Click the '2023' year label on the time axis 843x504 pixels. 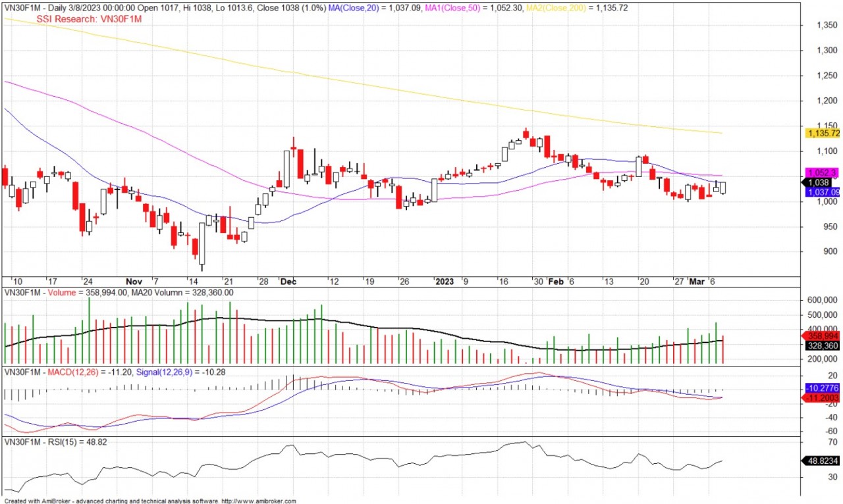445,282
